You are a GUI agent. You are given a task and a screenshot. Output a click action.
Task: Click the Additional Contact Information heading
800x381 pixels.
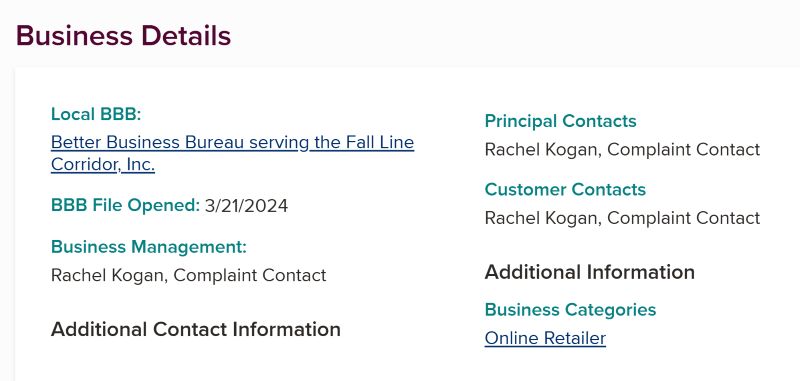click(196, 329)
